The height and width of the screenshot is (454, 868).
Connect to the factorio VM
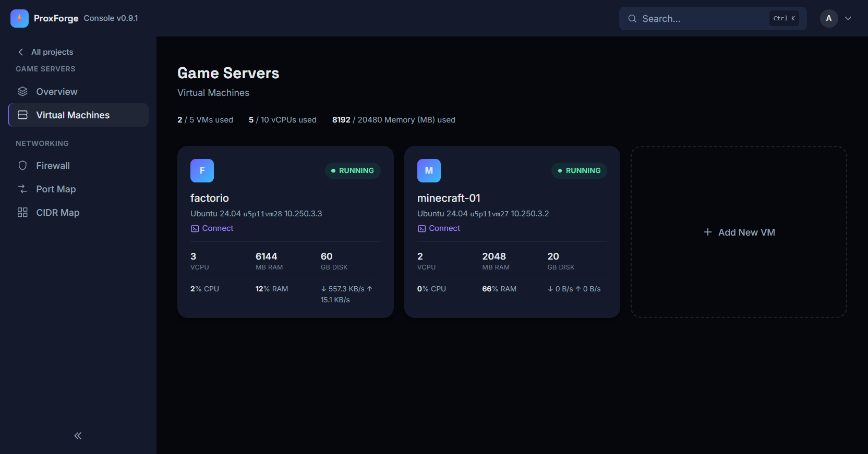click(218, 228)
